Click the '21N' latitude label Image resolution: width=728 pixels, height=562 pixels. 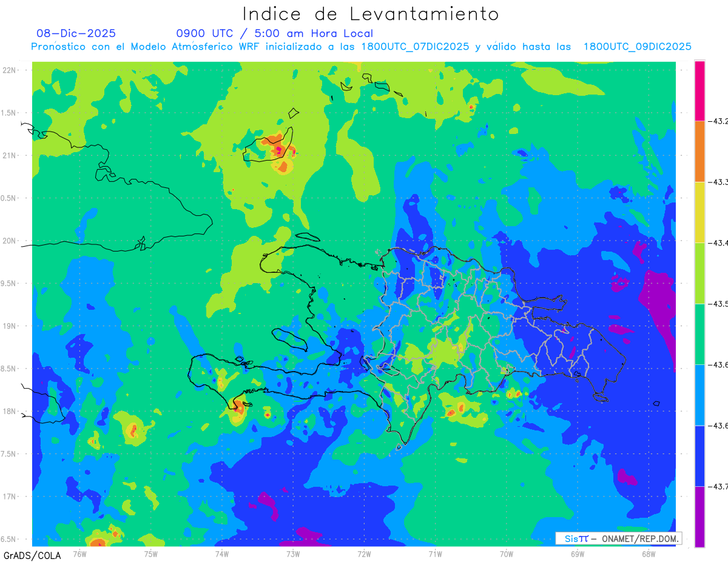pyautogui.click(x=10, y=155)
